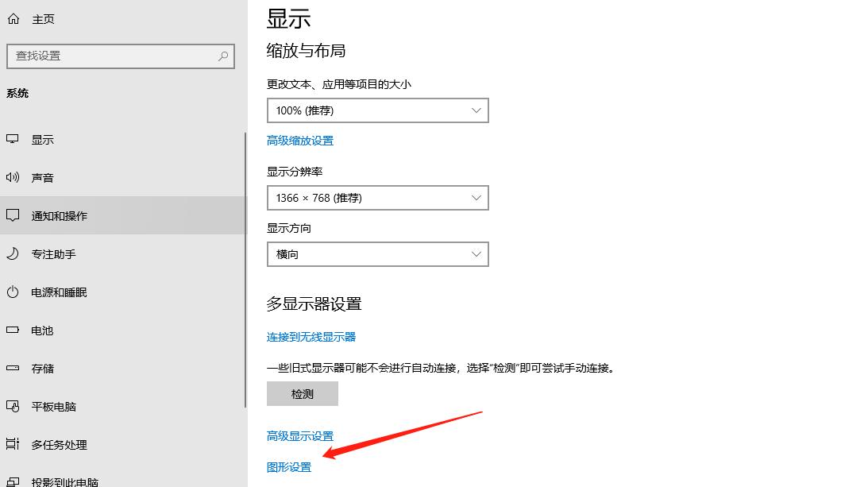868x487 pixels.
Task: Open the 100% (推荐) scaling dropdown
Action: click(x=377, y=110)
